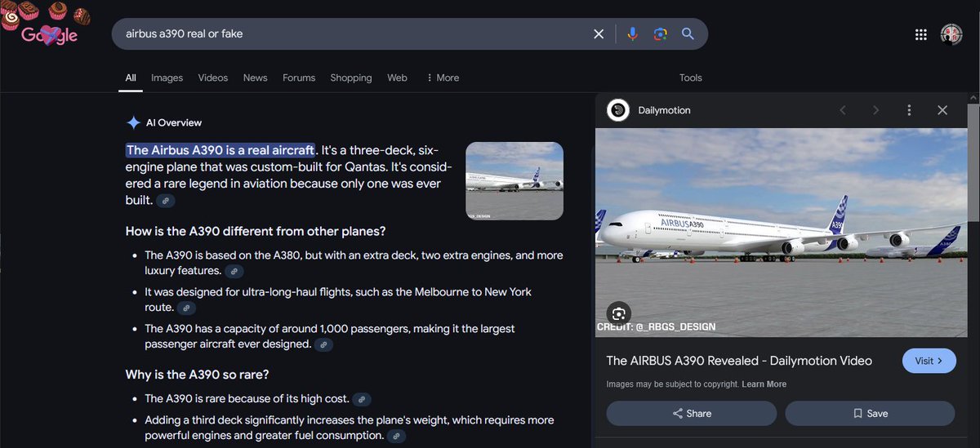Open source link after 'greater fuel consumption'
Viewport: 980px width, 448px height.
coord(396,437)
